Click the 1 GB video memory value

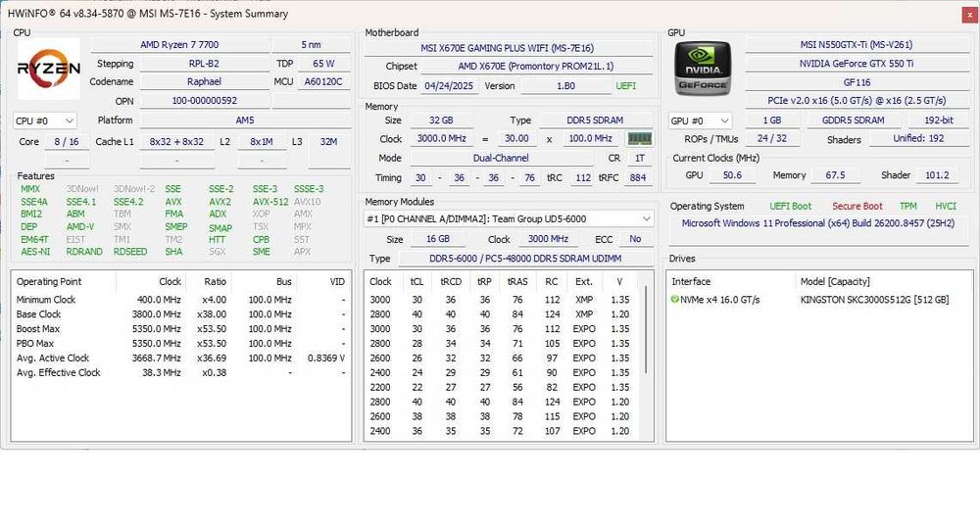click(771, 120)
